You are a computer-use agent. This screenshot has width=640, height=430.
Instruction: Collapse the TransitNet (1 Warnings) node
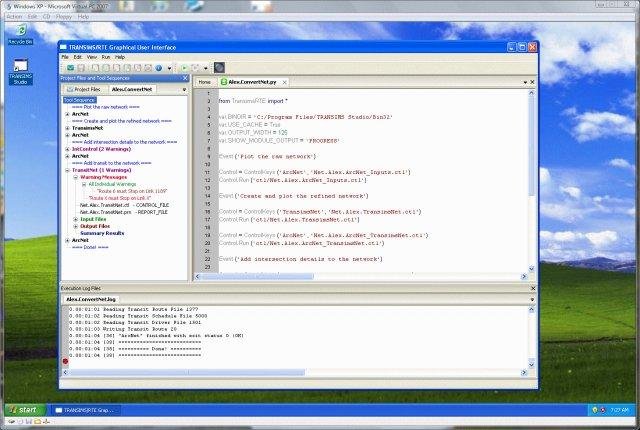tap(67, 170)
